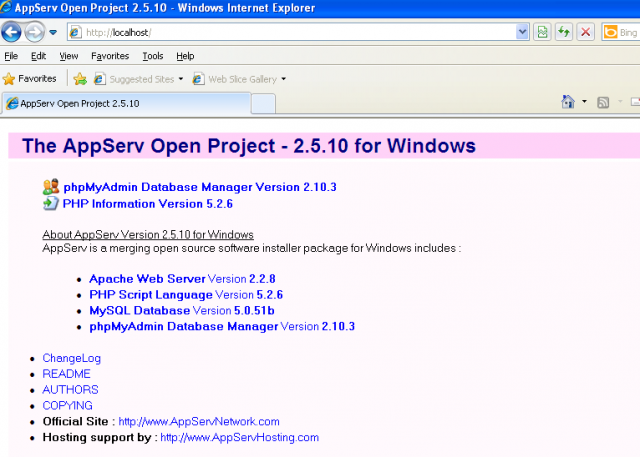Click the Internet Explorer title bar icon
Viewport: 640px width, 457px height.
(6, 7)
